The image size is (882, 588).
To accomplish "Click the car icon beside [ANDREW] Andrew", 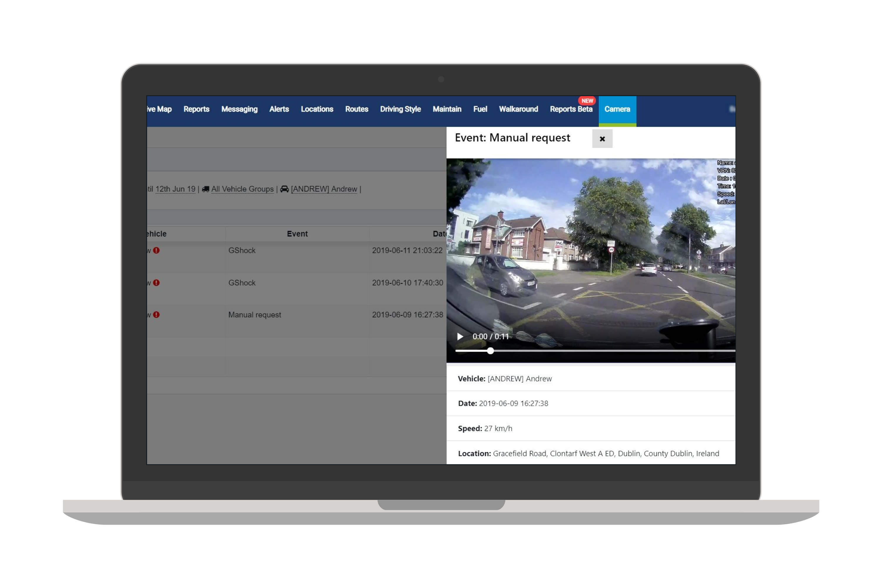I will click(284, 189).
